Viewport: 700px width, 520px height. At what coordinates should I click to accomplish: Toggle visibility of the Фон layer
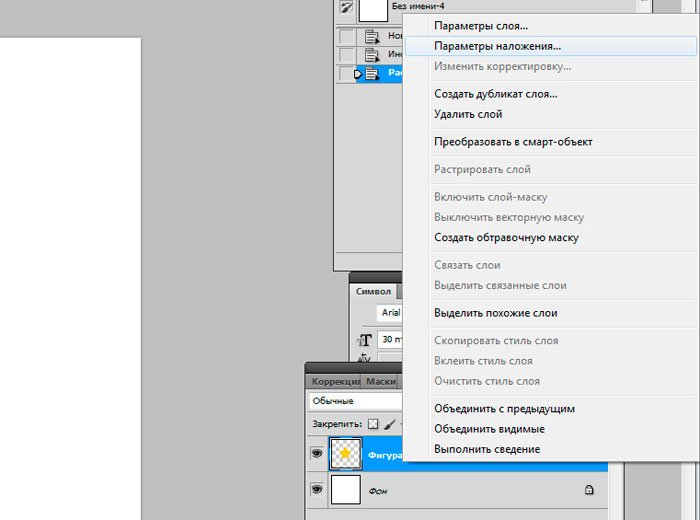(317, 490)
